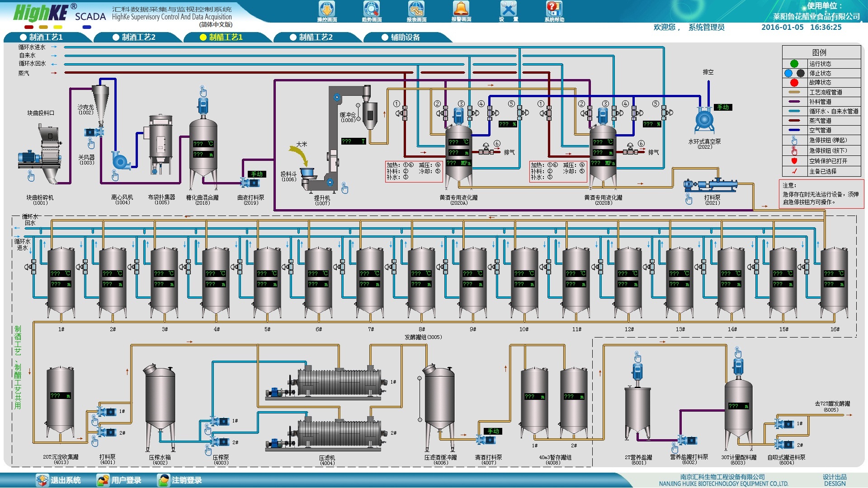Click valve ⑤ on 液化罐 2020B
Image resolution: width=868 pixels, height=488 pixels.
666,112
